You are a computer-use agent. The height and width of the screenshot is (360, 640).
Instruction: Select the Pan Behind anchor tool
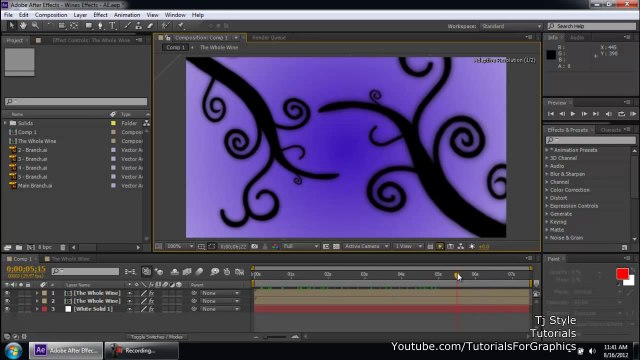[x=74, y=26]
